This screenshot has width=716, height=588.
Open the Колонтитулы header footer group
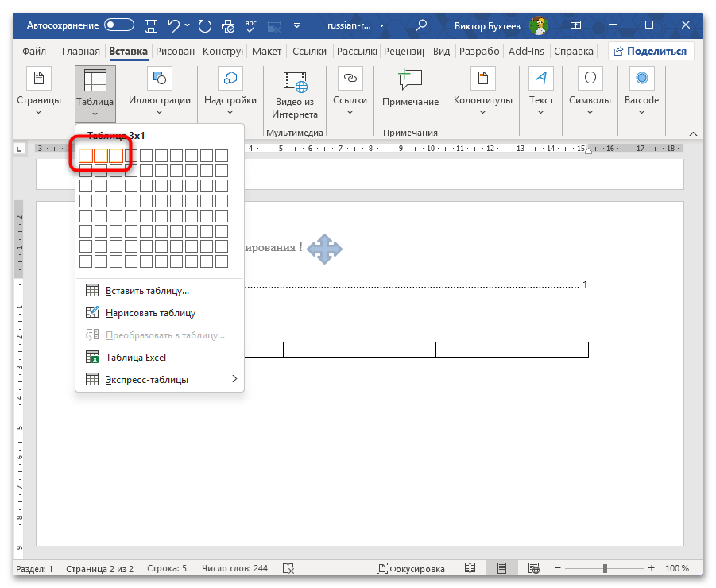(x=482, y=93)
